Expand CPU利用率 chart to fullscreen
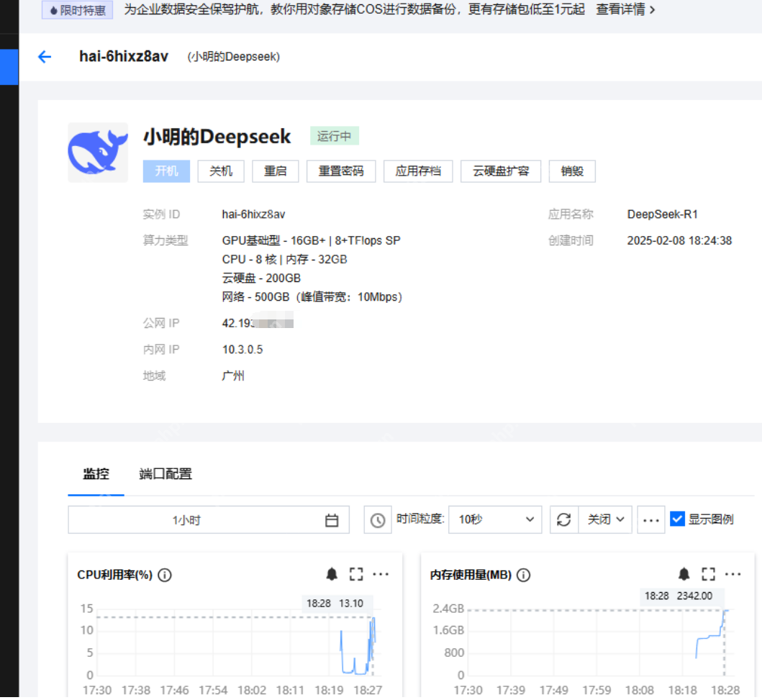This screenshot has width=762, height=700. 356,574
